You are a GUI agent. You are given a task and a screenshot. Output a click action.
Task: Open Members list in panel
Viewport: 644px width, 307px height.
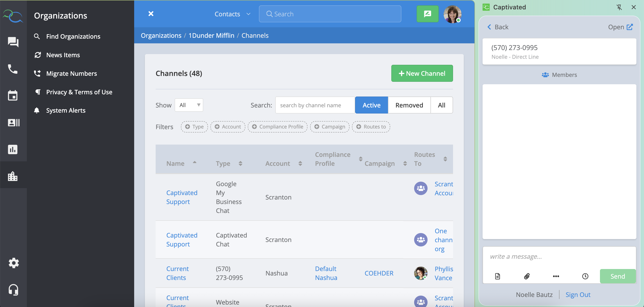pos(559,75)
